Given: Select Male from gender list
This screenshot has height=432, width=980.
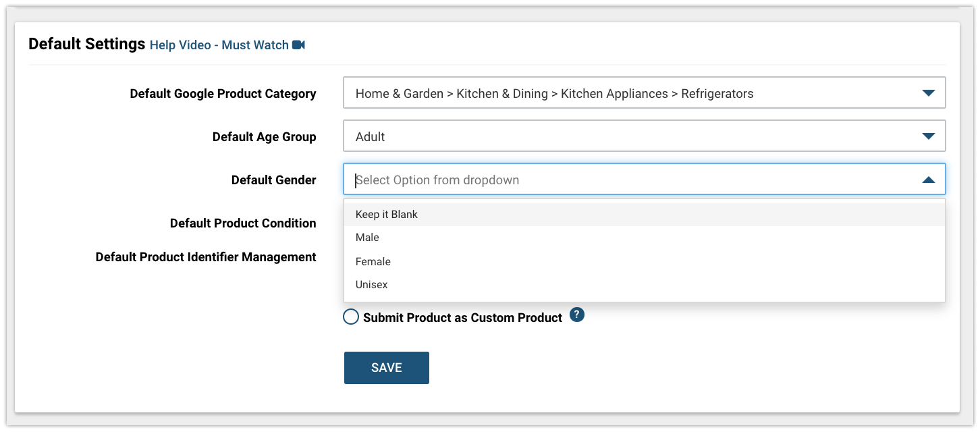Looking at the screenshot, I should coord(644,238).
